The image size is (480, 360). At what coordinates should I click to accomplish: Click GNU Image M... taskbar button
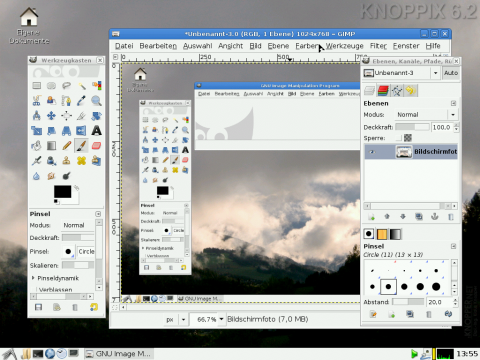118,354
